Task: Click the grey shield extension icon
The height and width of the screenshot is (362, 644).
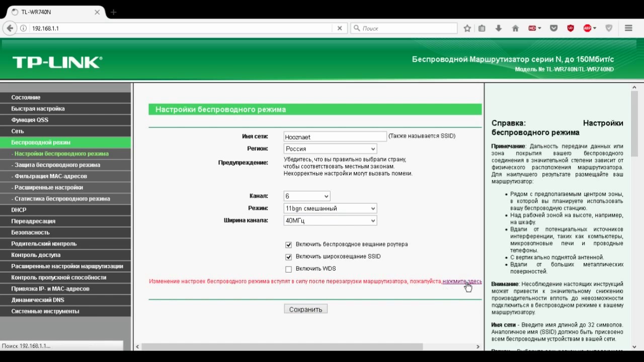Action: click(x=609, y=28)
